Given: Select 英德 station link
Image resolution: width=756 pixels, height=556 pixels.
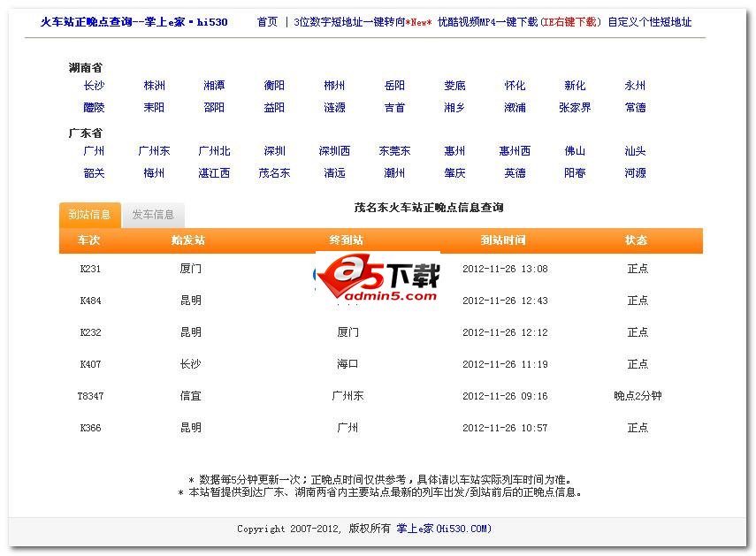Looking at the screenshot, I should [515, 173].
